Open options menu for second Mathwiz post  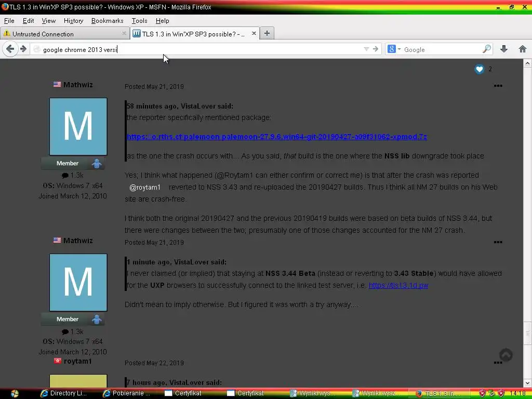point(498,242)
